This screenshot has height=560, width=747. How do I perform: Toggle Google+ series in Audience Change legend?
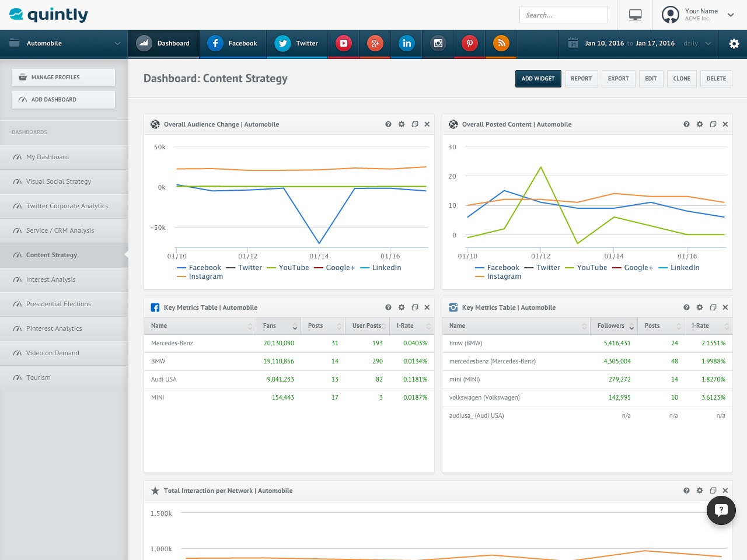tap(334, 268)
